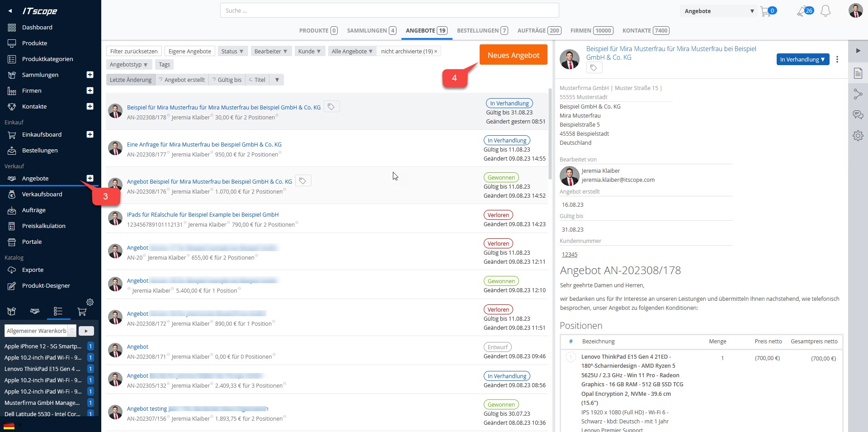The image size is (868, 432).
Task: Switch to AUFTRÄGE tab
Action: point(539,31)
